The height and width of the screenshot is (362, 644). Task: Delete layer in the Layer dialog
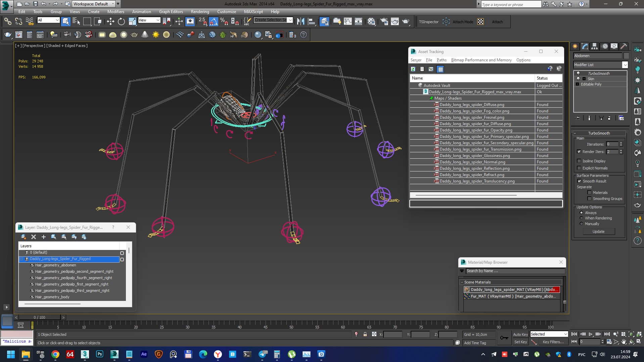click(x=34, y=237)
